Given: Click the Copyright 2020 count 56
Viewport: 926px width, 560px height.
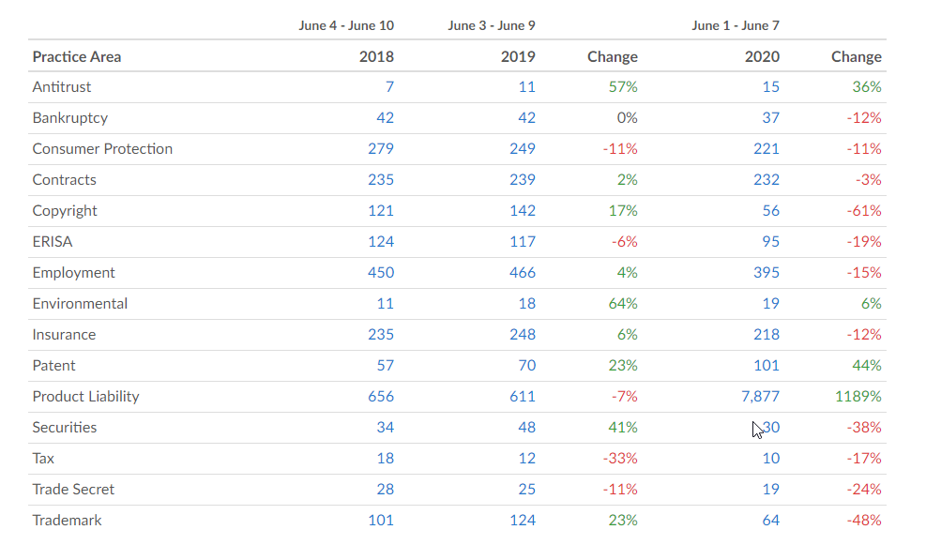Looking at the screenshot, I should click(770, 211).
